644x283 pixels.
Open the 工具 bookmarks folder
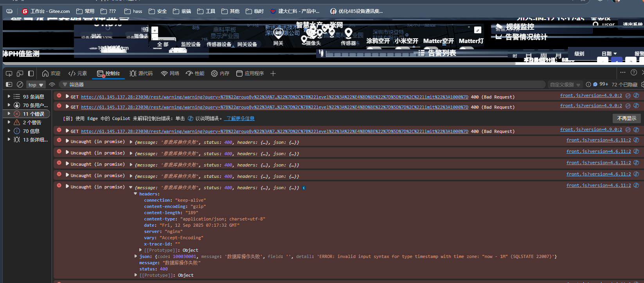coord(206,11)
